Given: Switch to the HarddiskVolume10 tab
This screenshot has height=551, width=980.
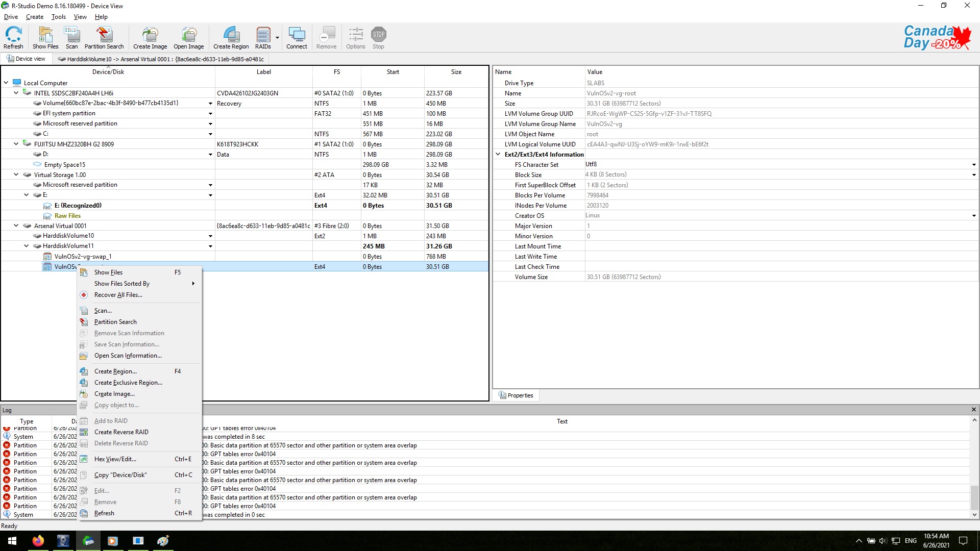Looking at the screenshot, I should (161, 59).
